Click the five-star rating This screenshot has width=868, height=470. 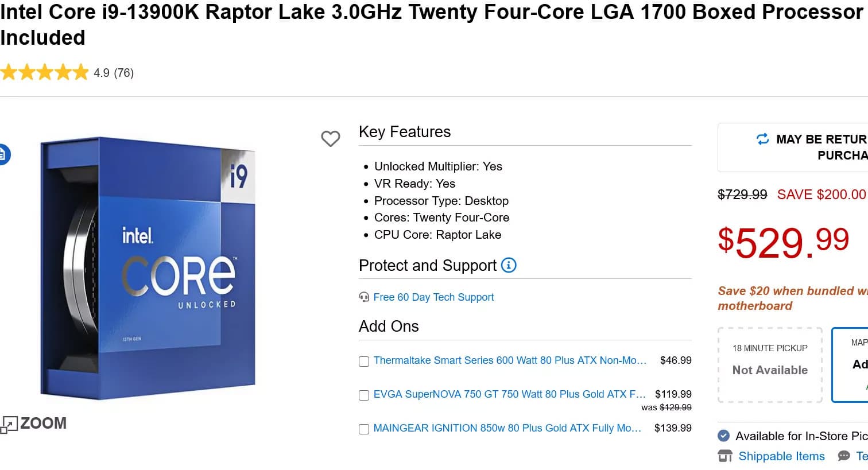point(45,73)
